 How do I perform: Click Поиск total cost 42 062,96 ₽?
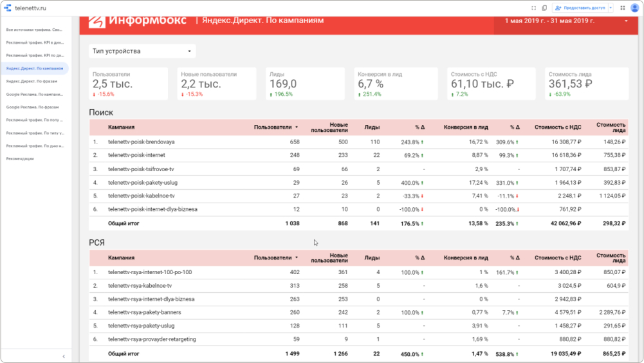566,223
